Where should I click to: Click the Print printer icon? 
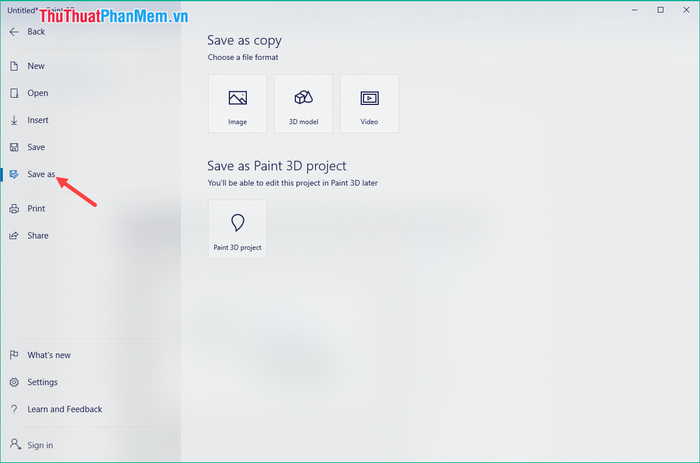(x=14, y=209)
